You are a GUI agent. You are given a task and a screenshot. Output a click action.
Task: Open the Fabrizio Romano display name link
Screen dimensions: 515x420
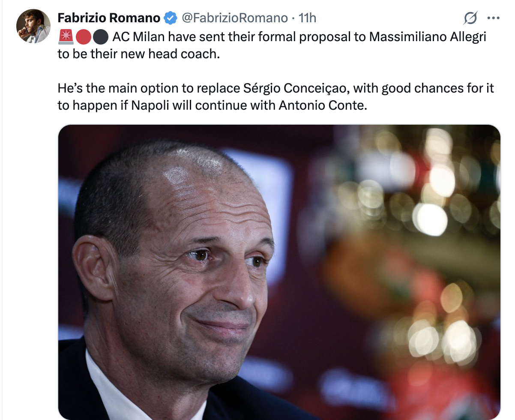point(110,18)
